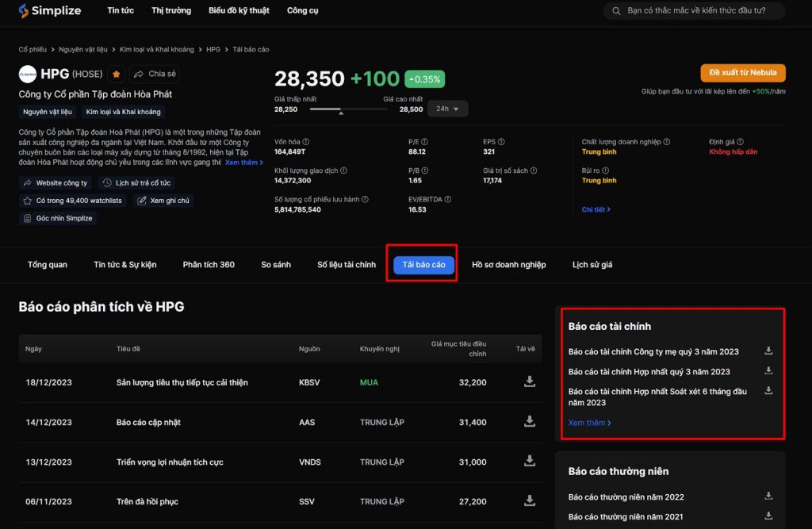Open the 24h time range dropdown
812x529 pixels.
pos(447,109)
